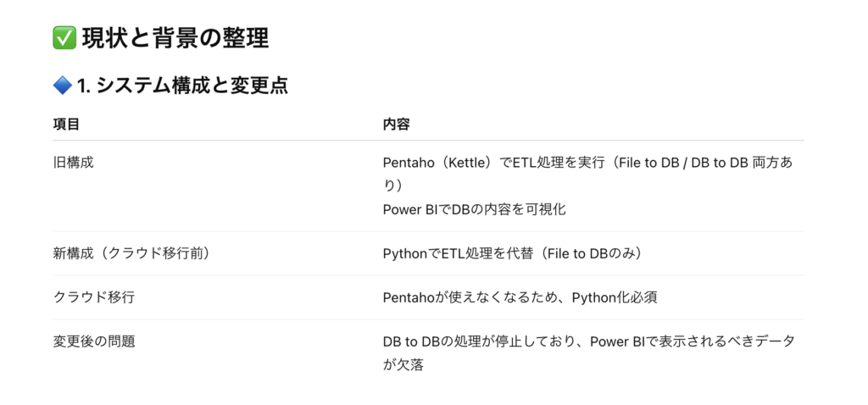Click the が欠落 trailing line
Viewport: 868px width, 405px height.
pos(403,364)
